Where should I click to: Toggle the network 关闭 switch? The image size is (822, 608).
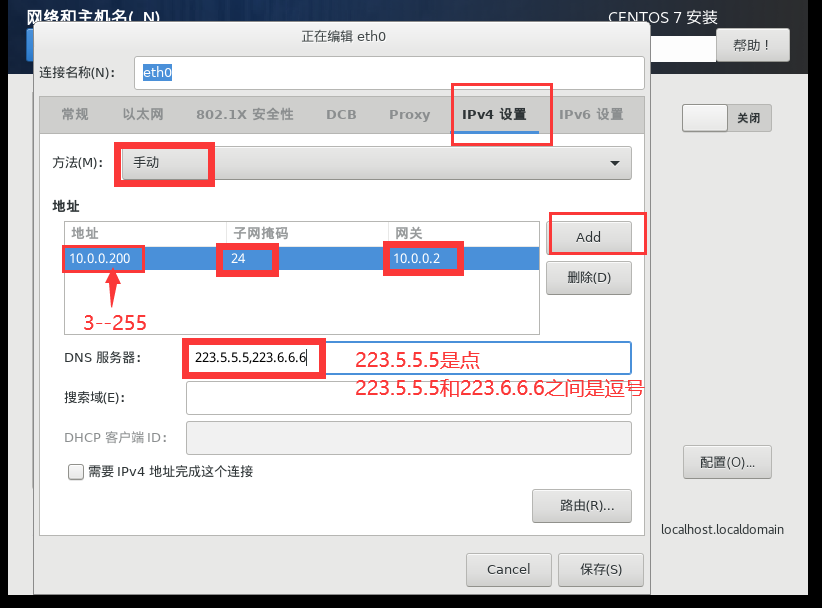(x=727, y=118)
